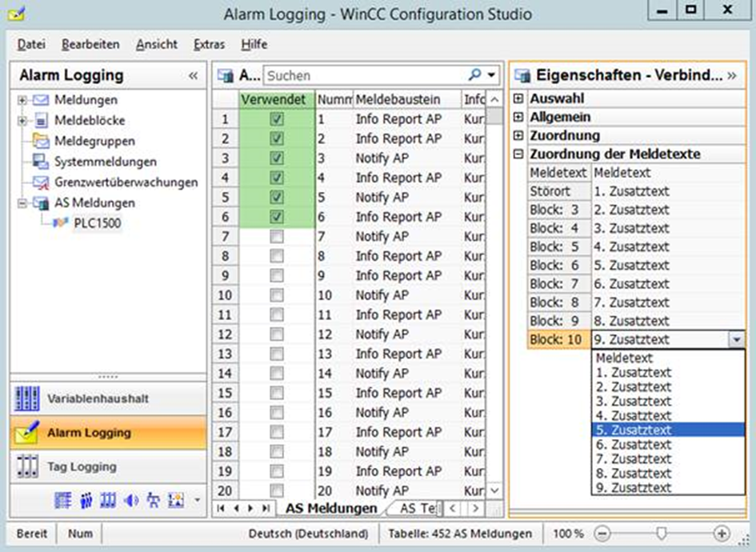Click the Meldegruppen folder icon
756x552 pixels.
[41, 141]
